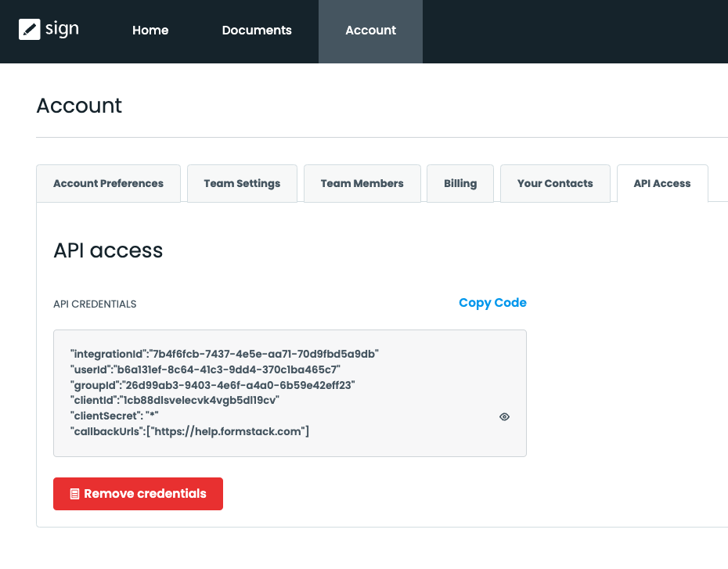The height and width of the screenshot is (569, 728).
Task: Switch to the Account Preferences tab
Action: (x=108, y=183)
